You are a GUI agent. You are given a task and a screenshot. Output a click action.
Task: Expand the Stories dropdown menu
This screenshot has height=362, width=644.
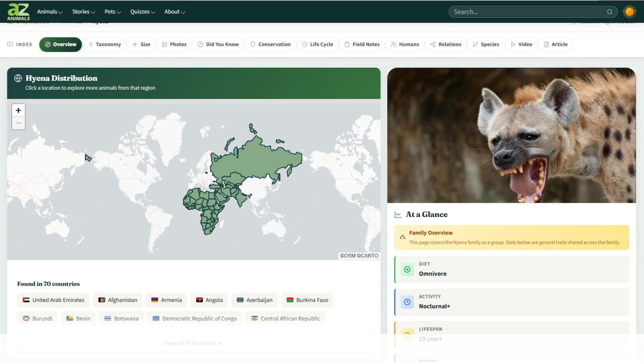(x=84, y=12)
